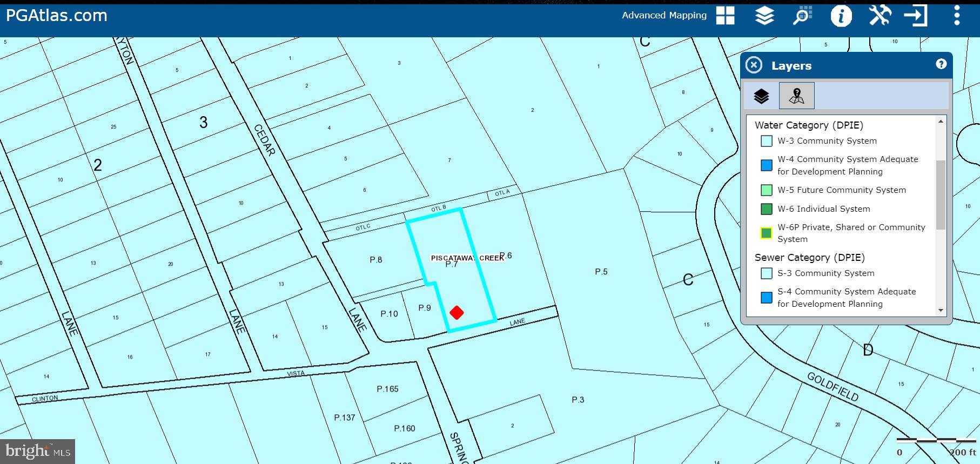980x464 pixels.
Task: Open the three-dot more options menu
Action: coord(956,16)
